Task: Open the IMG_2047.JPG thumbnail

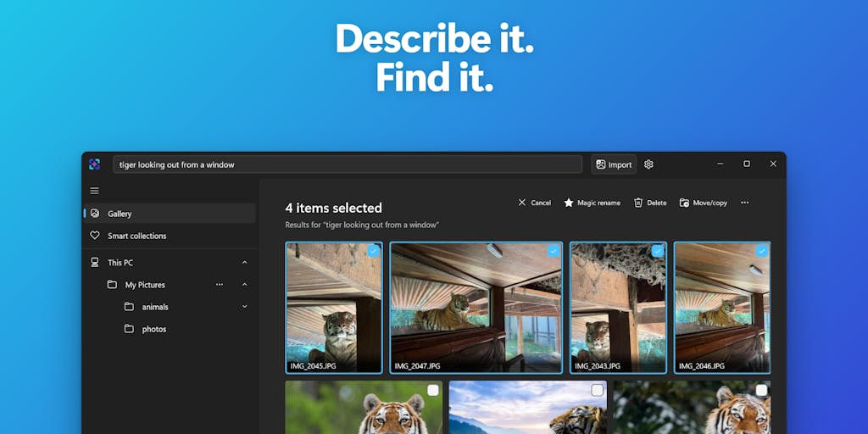Action: (476, 307)
